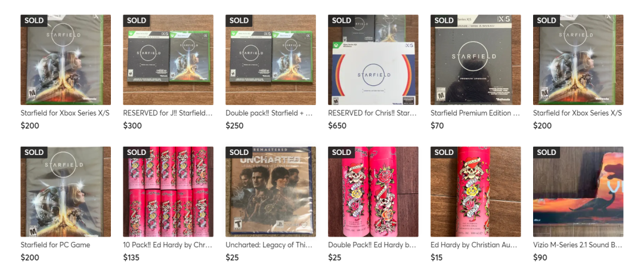Viewport: 644px width, 273px height.
Task: Select the "Starfield Premium Edition" title link
Action: point(475,113)
